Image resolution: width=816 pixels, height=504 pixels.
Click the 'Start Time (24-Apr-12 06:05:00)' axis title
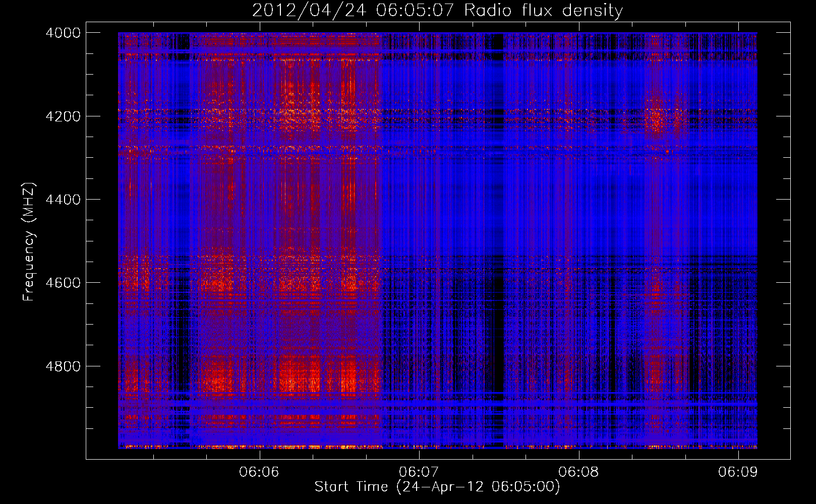[x=437, y=487]
